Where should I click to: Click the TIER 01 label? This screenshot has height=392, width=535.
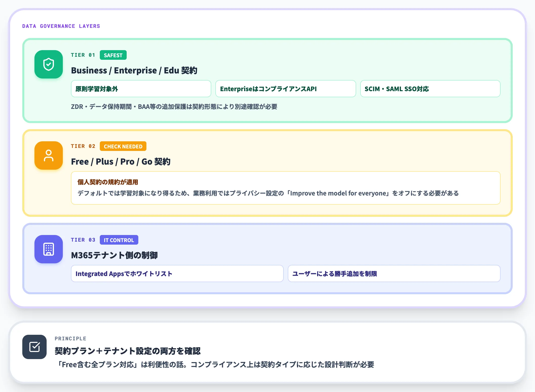coord(83,55)
